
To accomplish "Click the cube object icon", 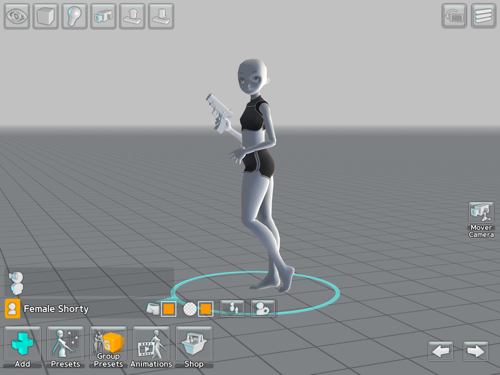I will pyautogui.click(x=46, y=16).
